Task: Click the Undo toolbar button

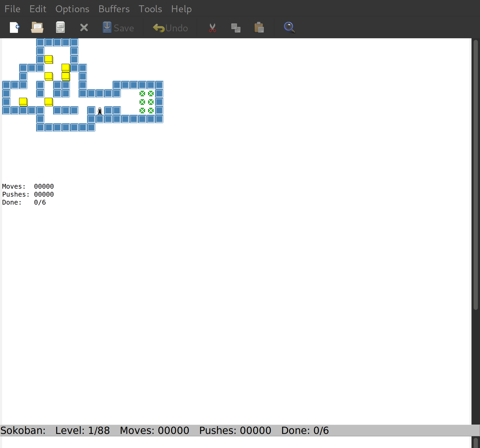Action: click(x=170, y=28)
